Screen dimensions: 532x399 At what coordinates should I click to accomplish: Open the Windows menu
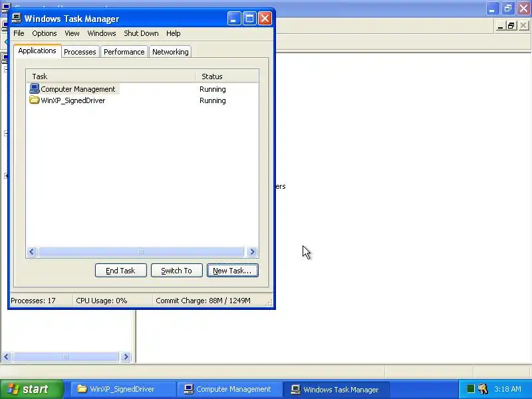[102, 33]
